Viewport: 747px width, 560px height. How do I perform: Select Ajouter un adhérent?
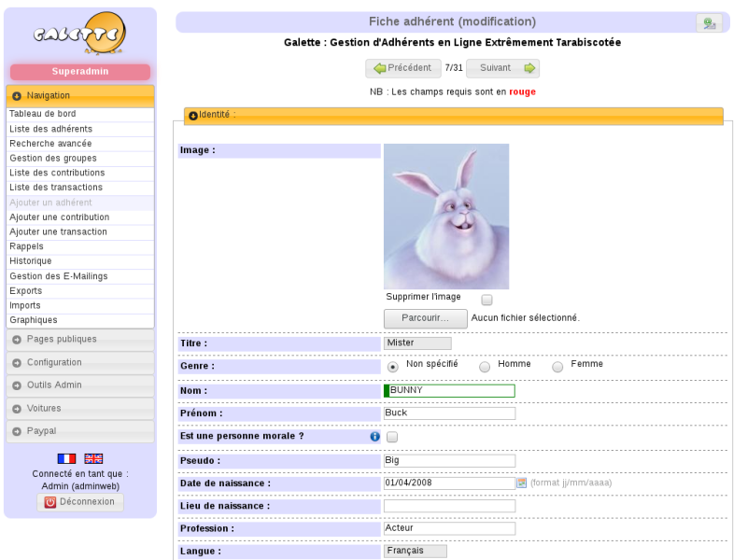coord(80,203)
